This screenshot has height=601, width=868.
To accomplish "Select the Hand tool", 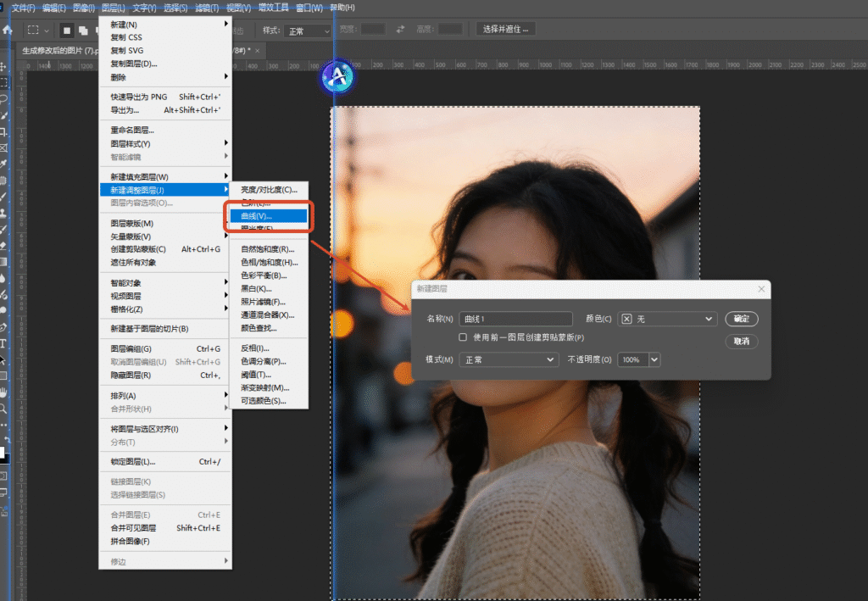I will 4,392.
